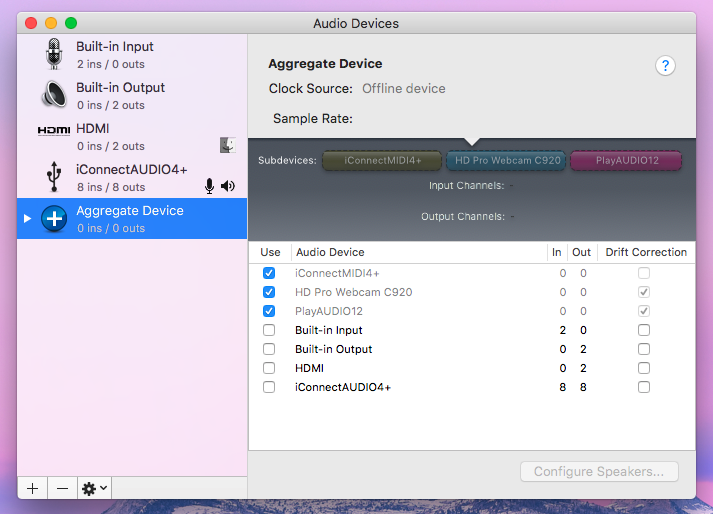This screenshot has height=514, width=713.
Task: Click the In column header
Action: [557, 252]
